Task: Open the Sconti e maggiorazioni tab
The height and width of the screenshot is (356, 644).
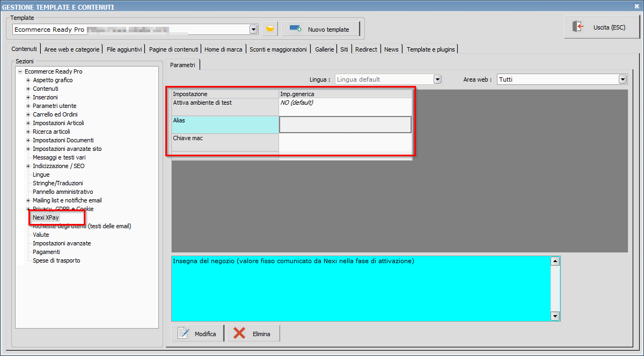Action: [x=278, y=49]
